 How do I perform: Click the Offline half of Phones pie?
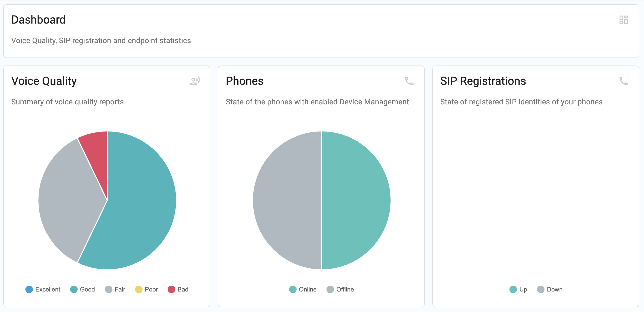pyautogui.click(x=287, y=200)
